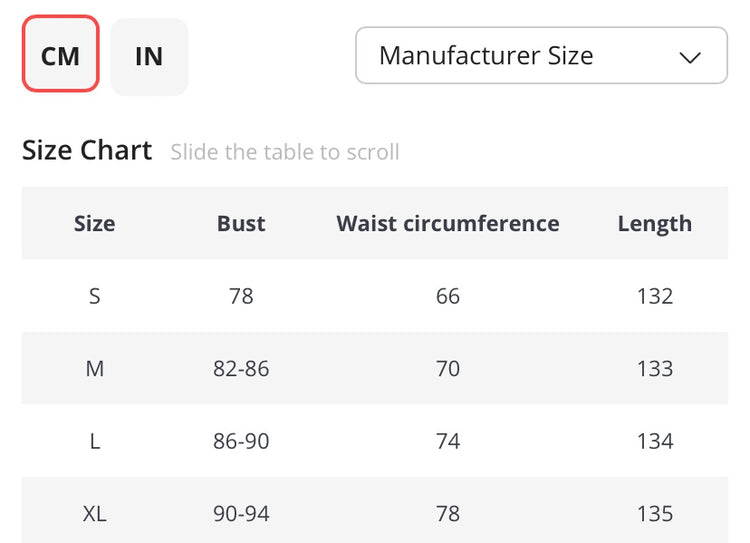The width and height of the screenshot is (750, 543).
Task: Click waist value 66 for size S
Action: click(447, 296)
